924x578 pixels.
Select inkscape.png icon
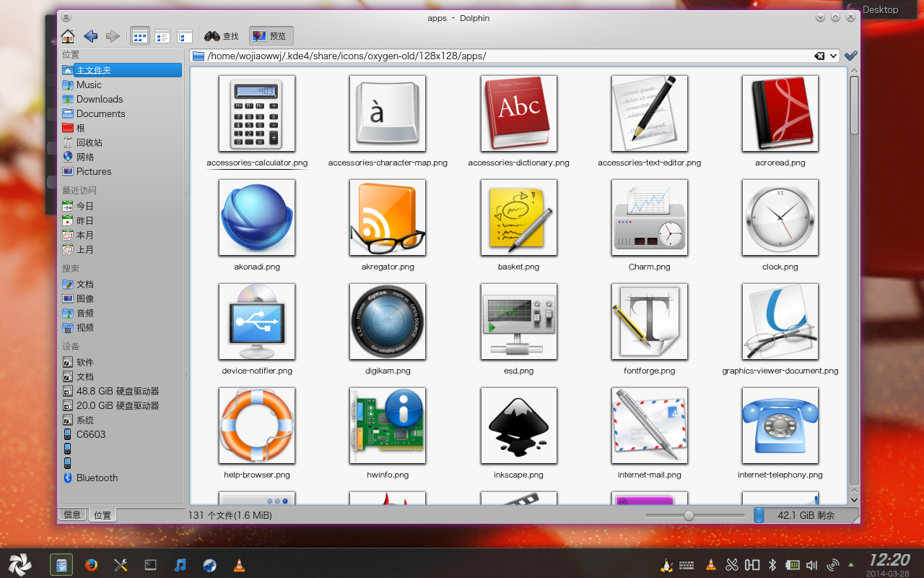tap(518, 426)
